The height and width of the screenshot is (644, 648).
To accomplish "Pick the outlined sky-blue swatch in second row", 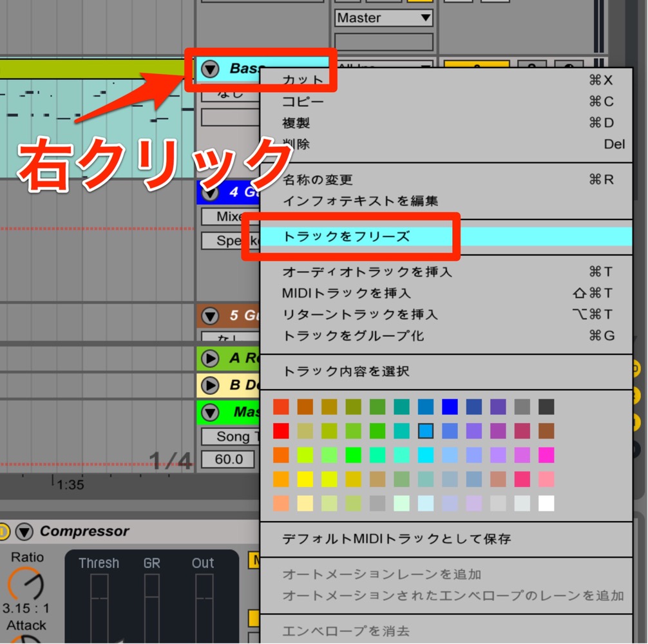I will pos(426,431).
